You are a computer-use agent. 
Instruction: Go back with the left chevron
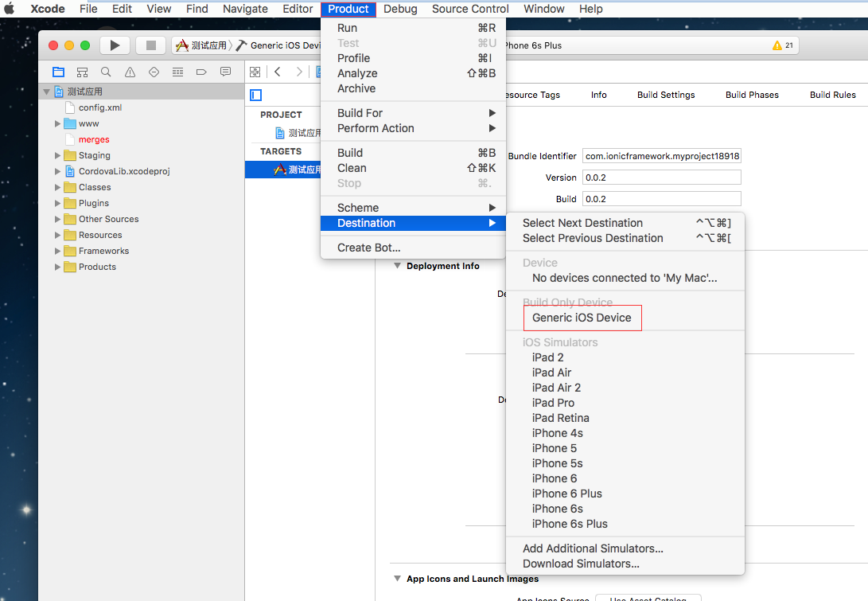tap(278, 72)
